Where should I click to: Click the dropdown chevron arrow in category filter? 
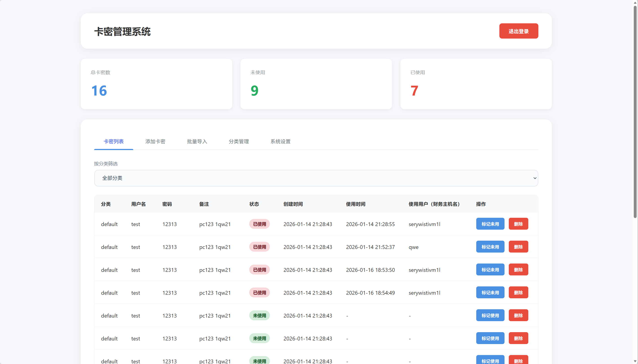tap(535, 178)
